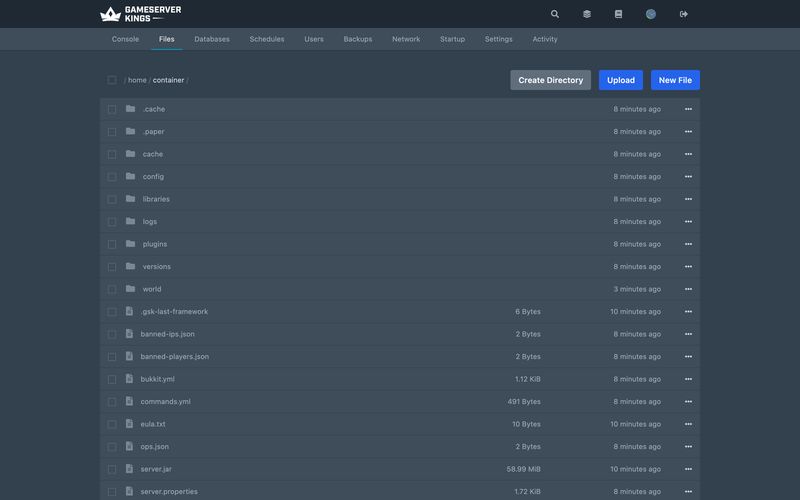Open the options menu for .cache row
This screenshot has height=500, width=800.
pos(688,109)
